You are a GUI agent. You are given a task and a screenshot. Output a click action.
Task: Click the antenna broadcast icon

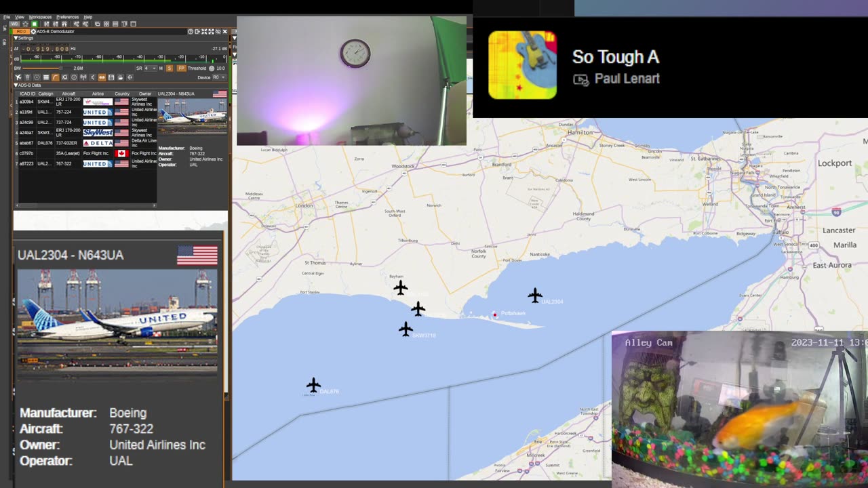click(83, 77)
